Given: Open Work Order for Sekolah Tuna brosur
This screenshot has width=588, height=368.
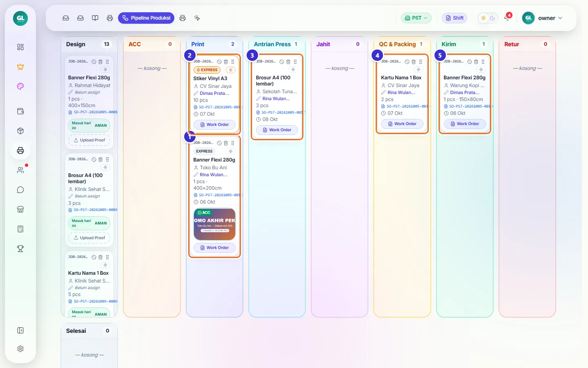Looking at the screenshot, I should tap(277, 130).
